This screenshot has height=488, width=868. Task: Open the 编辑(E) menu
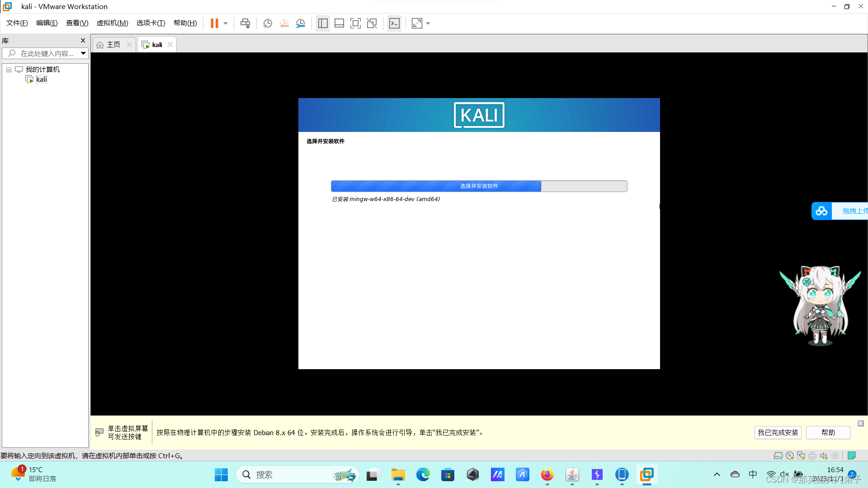[47, 23]
